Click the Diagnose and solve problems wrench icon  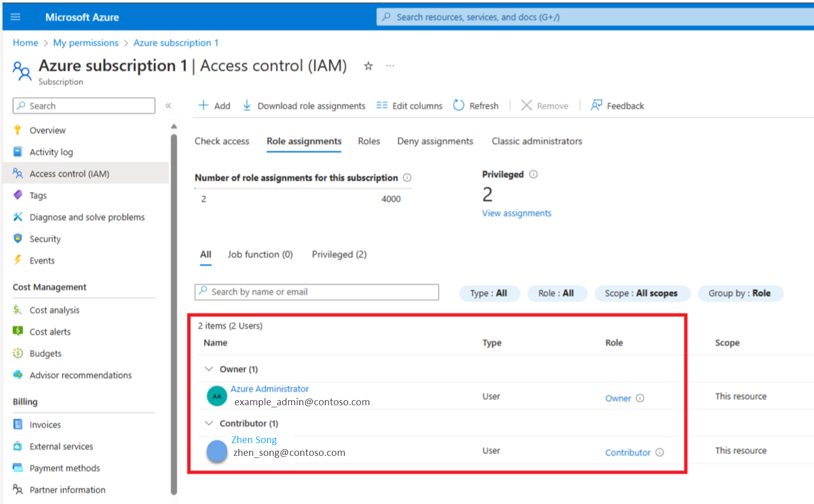pos(18,217)
